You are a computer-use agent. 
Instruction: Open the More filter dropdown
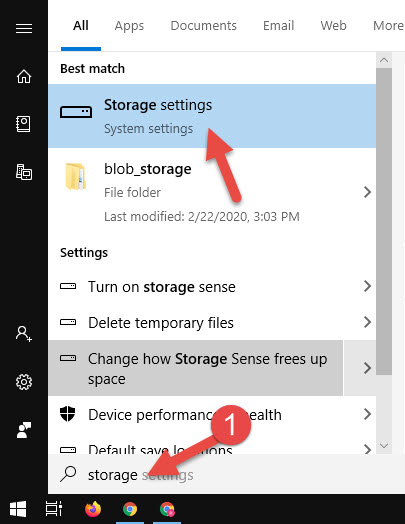click(x=388, y=26)
